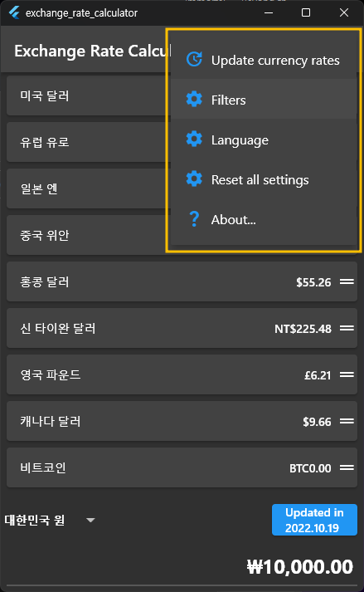364x592 pixels.
Task: Click the drag handle on 영국 파운드 row
Action: [347, 374]
